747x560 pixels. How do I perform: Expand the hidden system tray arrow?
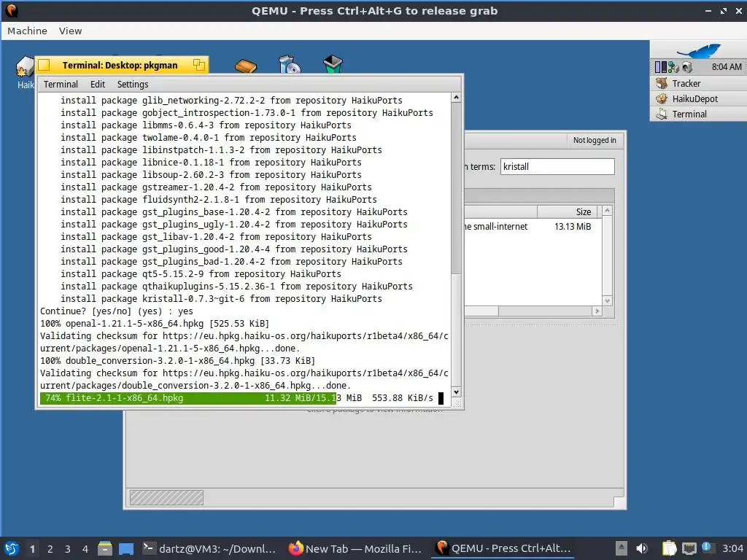(621, 548)
